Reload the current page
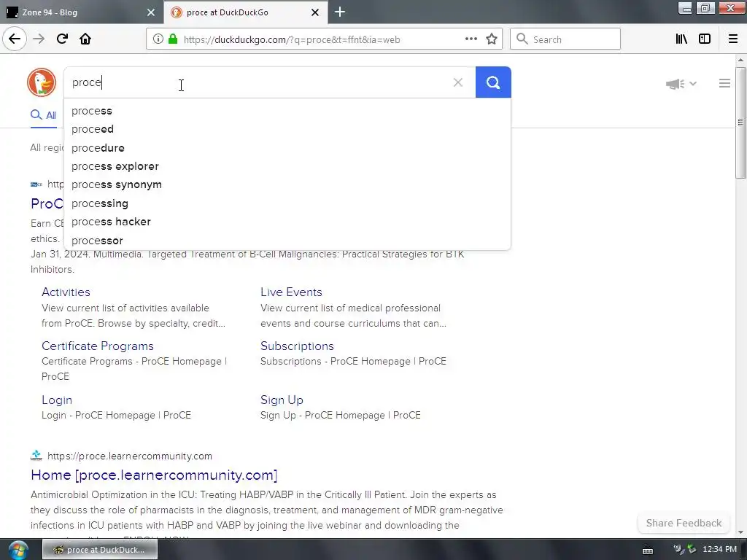 tap(62, 39)
